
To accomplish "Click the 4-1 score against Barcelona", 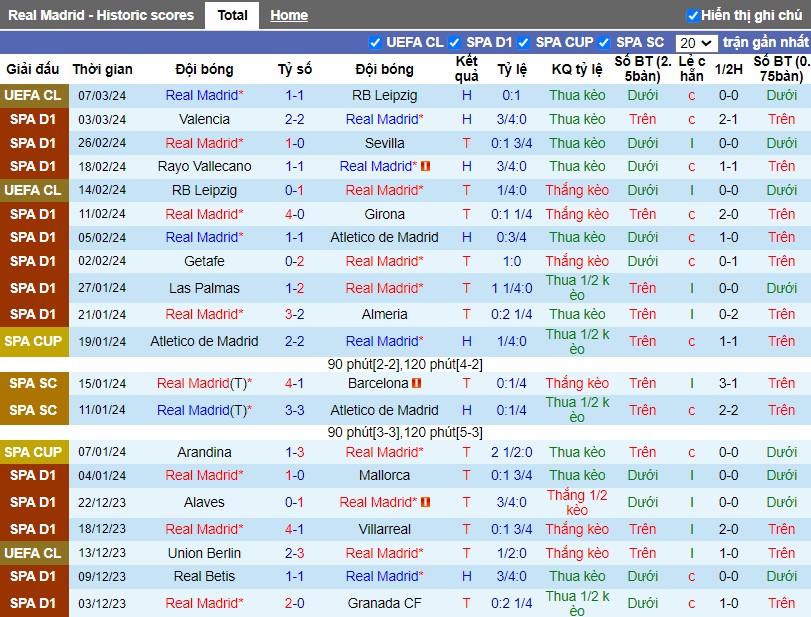I will 294,383.
